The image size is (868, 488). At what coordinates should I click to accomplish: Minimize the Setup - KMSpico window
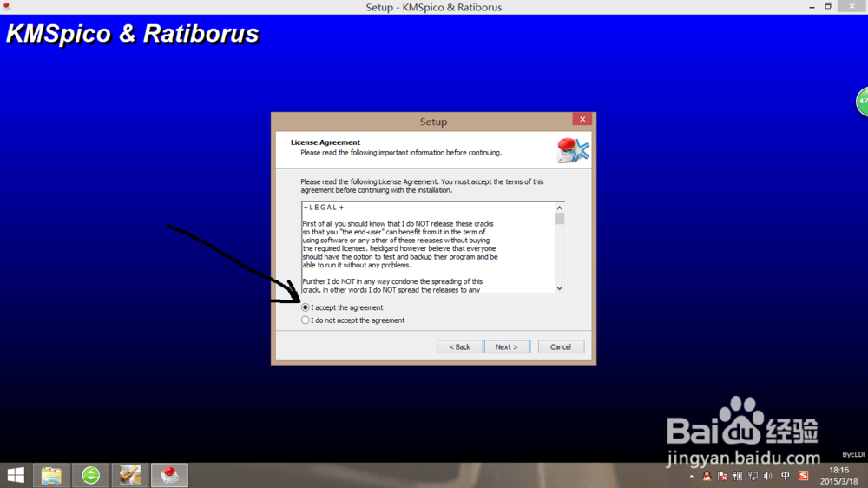point(812,7)
